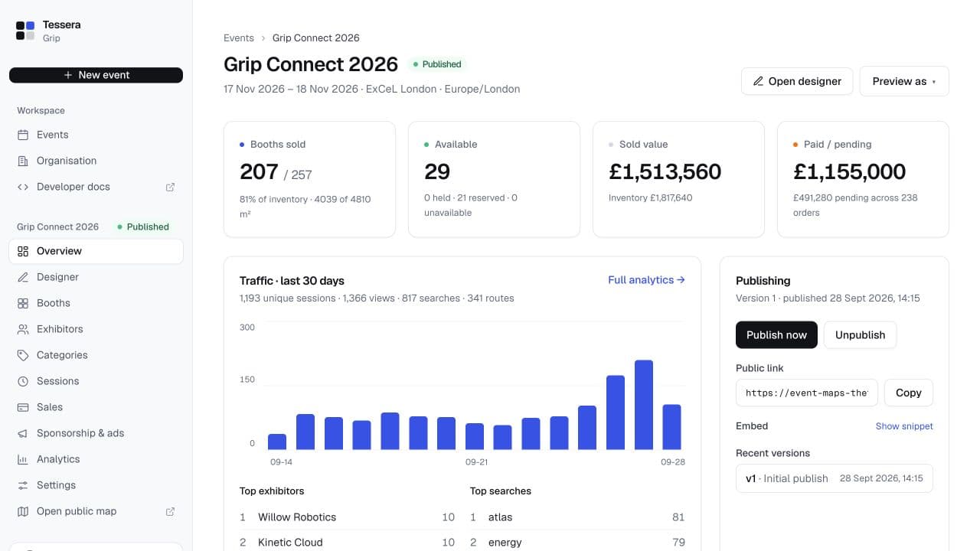Viewport: 980px width, 551px height.
Task: Click the Settings sliders icon
Action: tap(23, 485)
